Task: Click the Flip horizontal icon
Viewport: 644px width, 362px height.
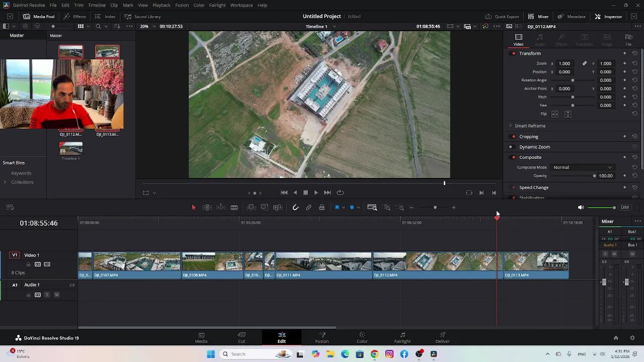Action: point(555,114)
